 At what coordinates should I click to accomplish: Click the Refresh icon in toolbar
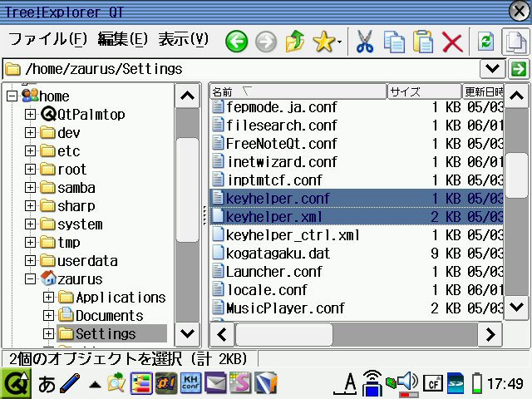click(485, 42)
